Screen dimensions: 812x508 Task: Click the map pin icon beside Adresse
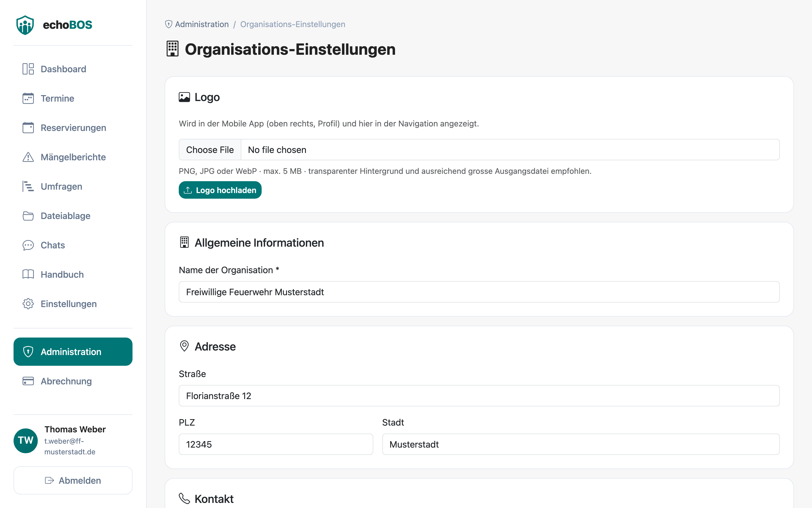click(184, 346)
